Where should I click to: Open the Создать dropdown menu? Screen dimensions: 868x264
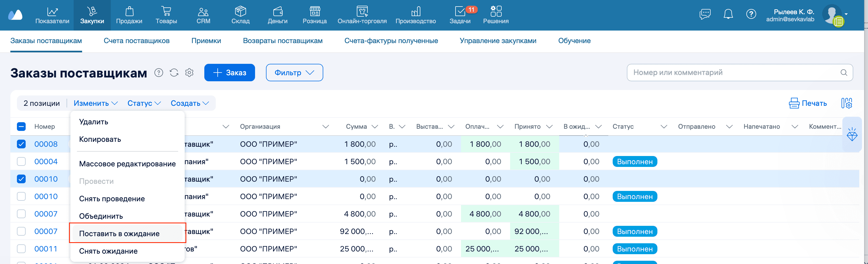tap(189, 103)
